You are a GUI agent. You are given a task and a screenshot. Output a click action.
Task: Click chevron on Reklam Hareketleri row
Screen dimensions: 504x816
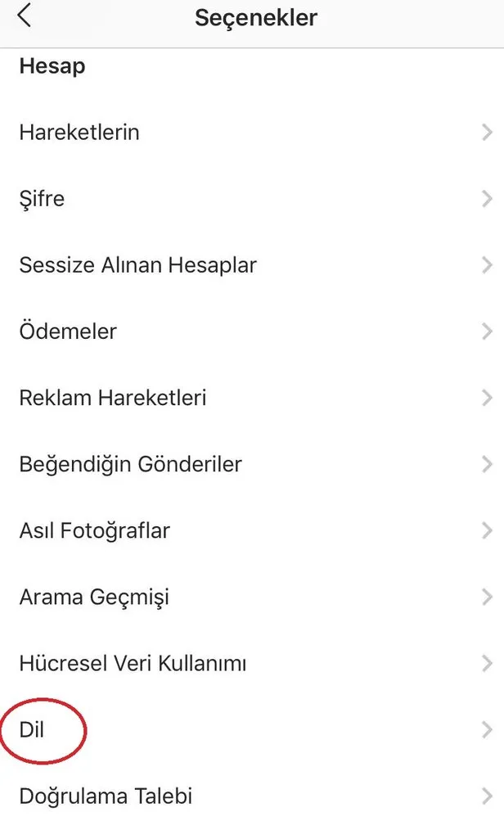point(488,398)
